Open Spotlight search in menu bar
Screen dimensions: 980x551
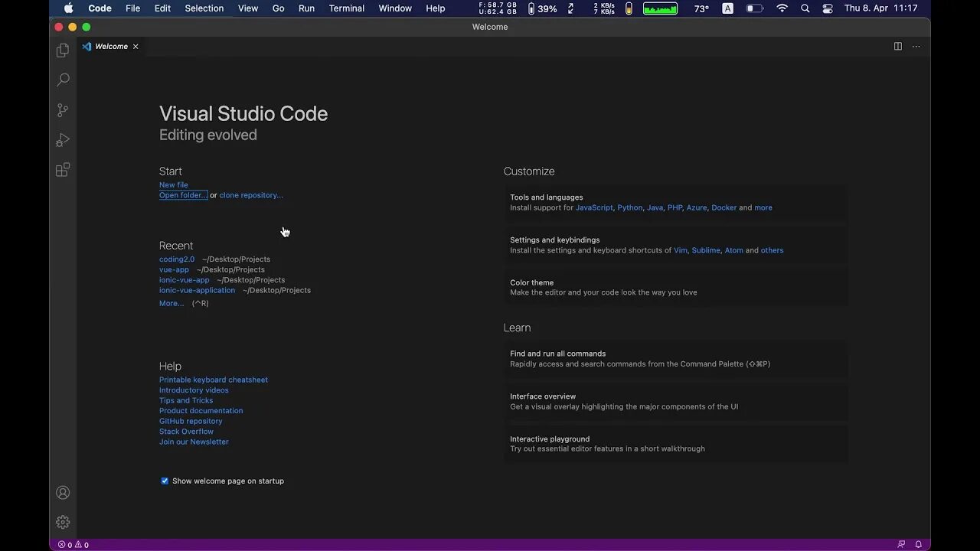[x=805, y=8]
